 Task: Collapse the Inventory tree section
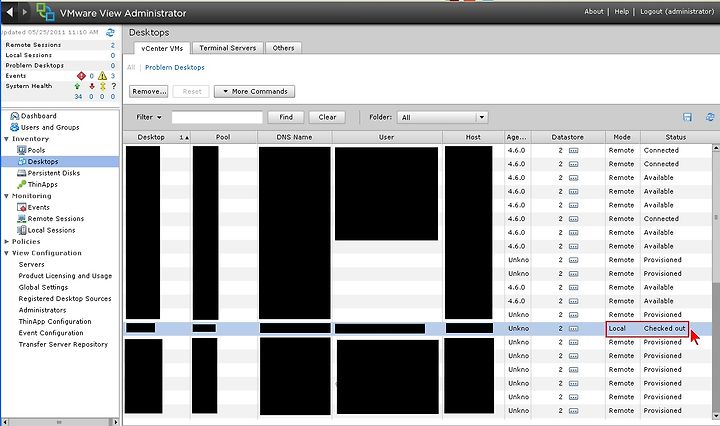coord(6,139)
